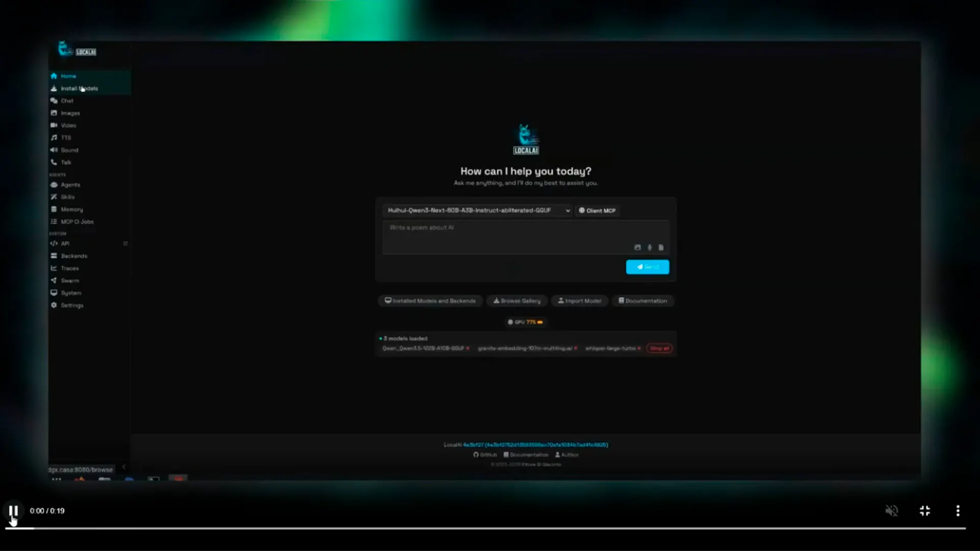Go to Home in the LocalAI sidebar
The height and width of the screenshot is (551, 980).
coord(89,76)
